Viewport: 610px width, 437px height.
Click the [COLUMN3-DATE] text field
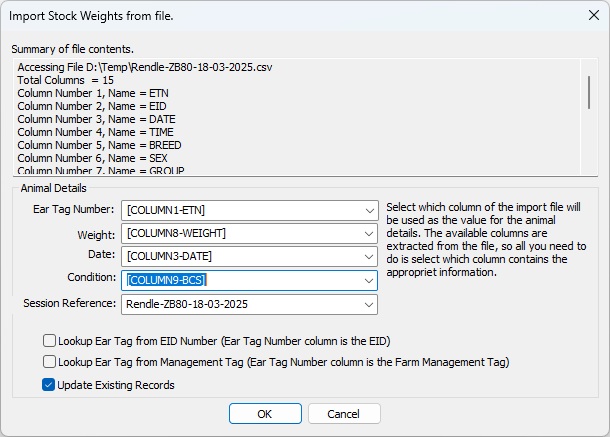click(242, 256)
